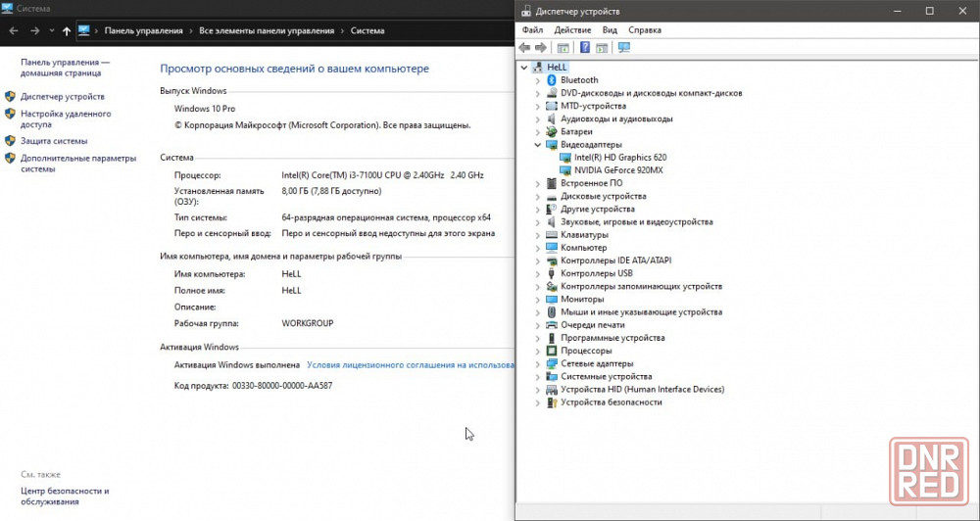980x521 pixels.
Task: Open the license agreement terms link
Action: pyautogui.click(x=410, y=365)
